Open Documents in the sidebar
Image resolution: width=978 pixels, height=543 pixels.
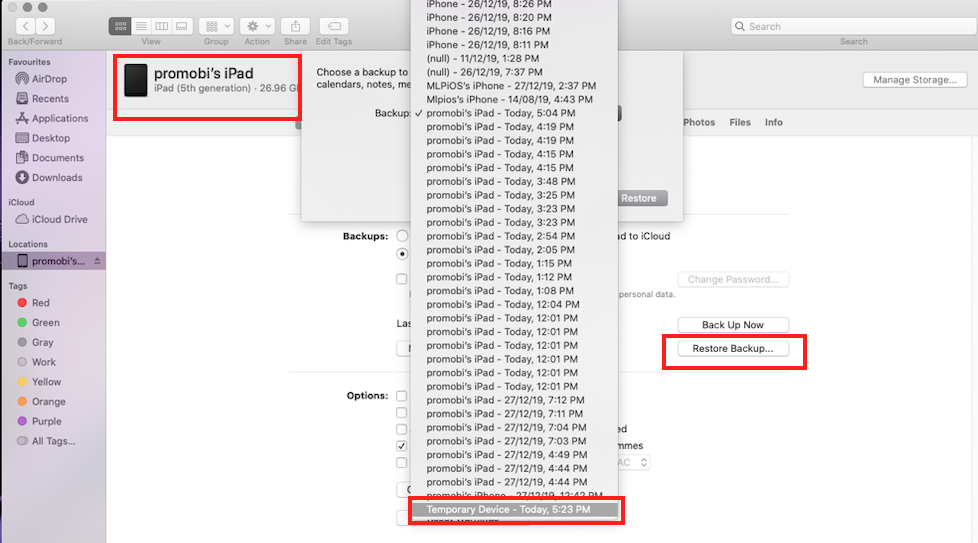tap(57, 158)
